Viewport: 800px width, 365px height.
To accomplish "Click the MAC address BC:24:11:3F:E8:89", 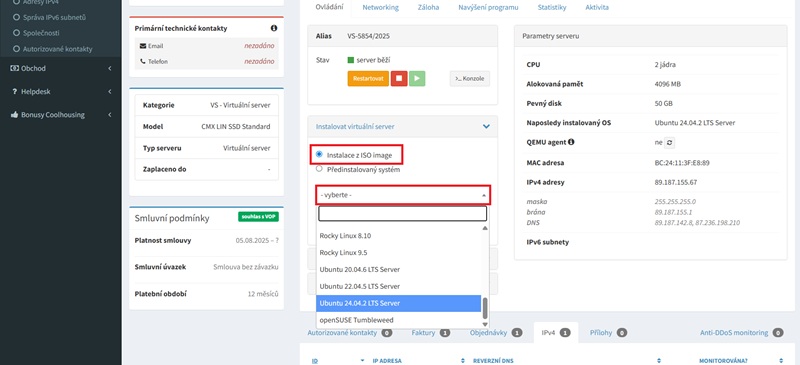I will coord(682,163).
